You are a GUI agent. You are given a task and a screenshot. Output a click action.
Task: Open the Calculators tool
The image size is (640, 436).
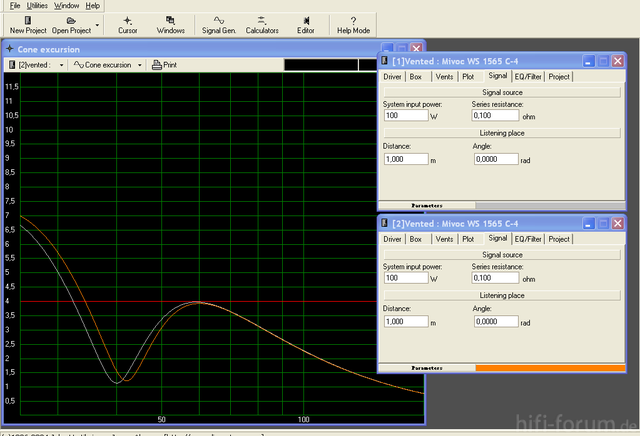pos(261,25)
